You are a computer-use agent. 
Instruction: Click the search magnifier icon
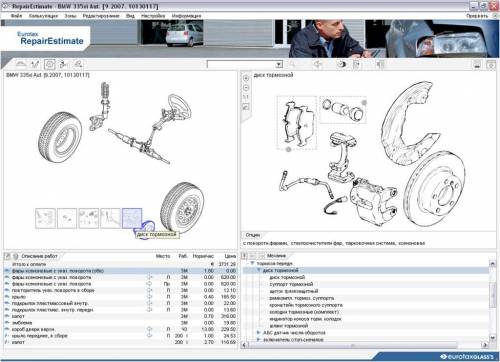(292, 64)
